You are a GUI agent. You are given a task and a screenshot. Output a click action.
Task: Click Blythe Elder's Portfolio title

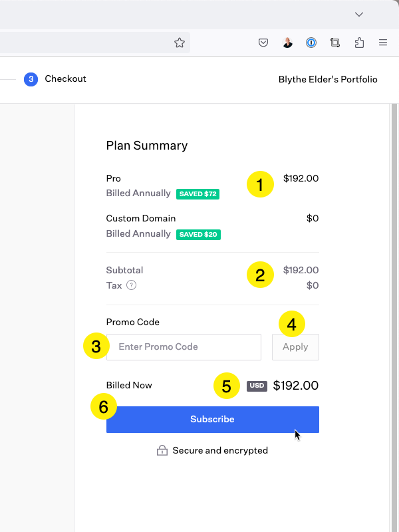(x=328, y=79)
